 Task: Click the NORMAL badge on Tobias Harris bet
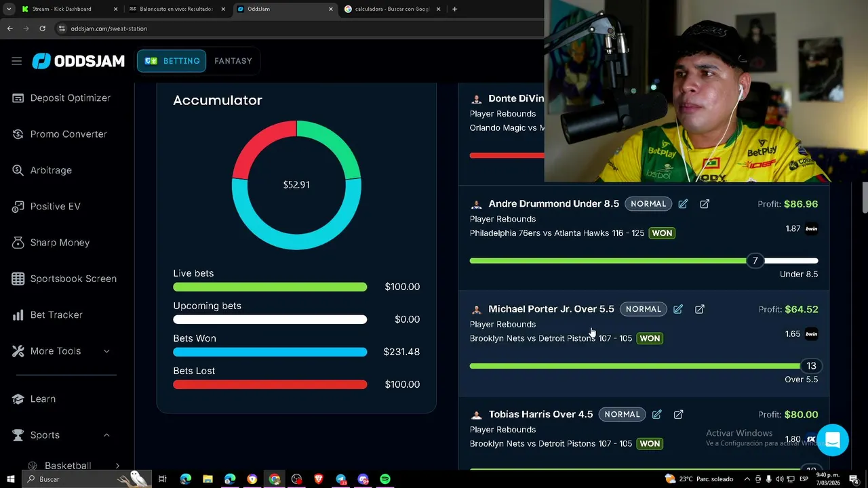pos(622,414)
